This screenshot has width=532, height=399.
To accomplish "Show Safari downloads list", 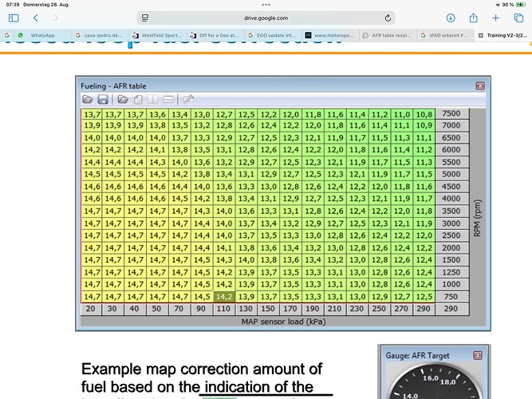I will pyautogui.click(x=451, y=18).
